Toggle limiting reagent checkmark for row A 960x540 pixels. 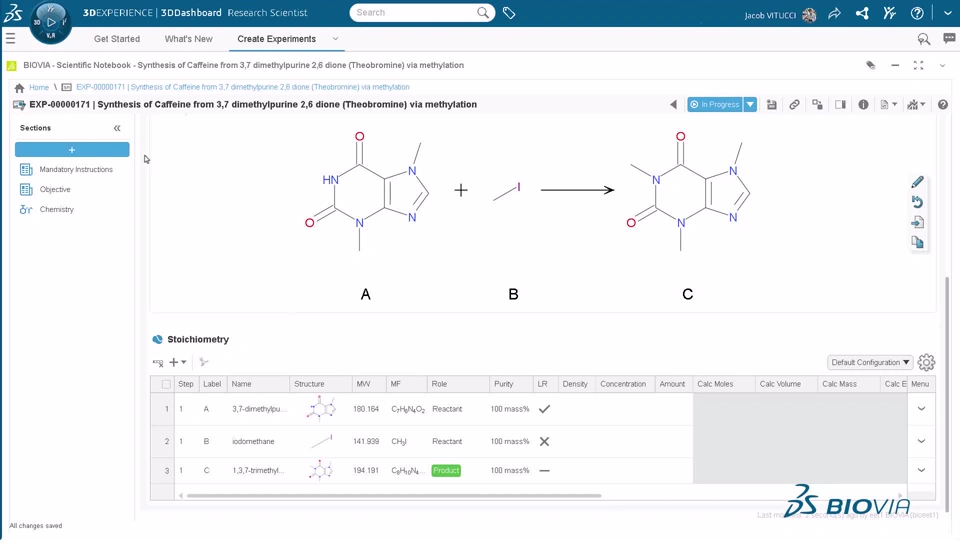(x=544, y=409)
